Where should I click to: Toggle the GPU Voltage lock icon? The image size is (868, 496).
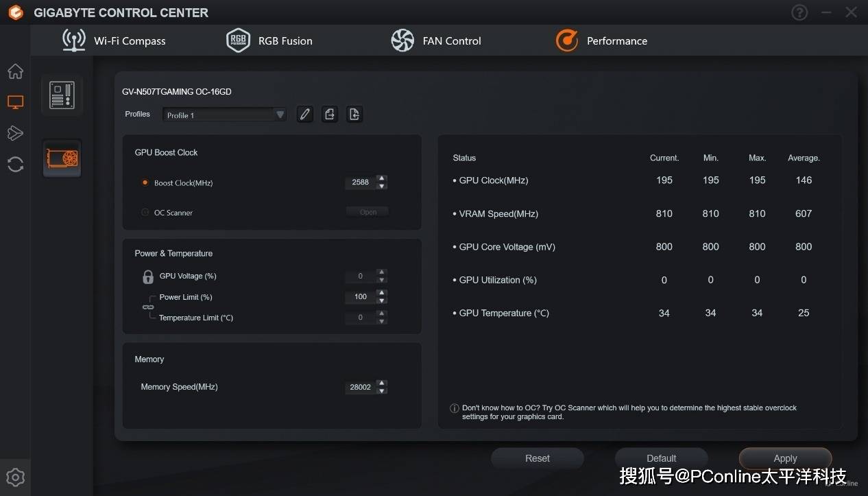(147, 276)
